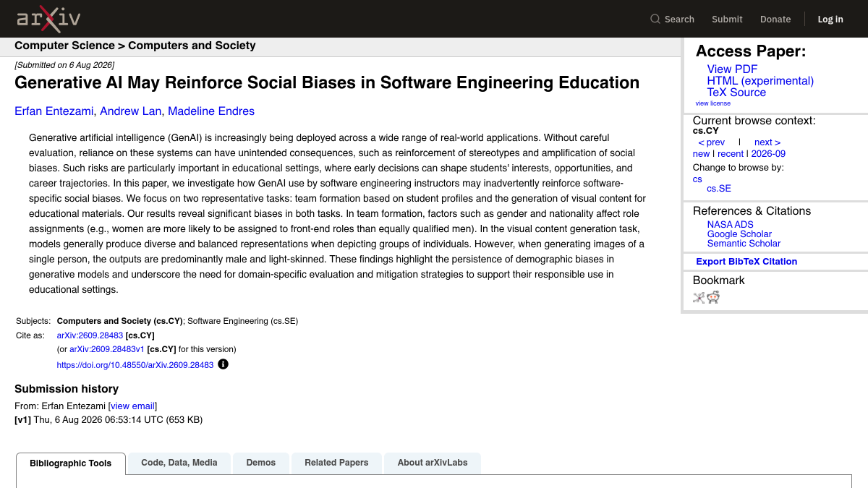Click Export BibTeX Citation
The image size is (868, 488).
click(x=746, y=262)
